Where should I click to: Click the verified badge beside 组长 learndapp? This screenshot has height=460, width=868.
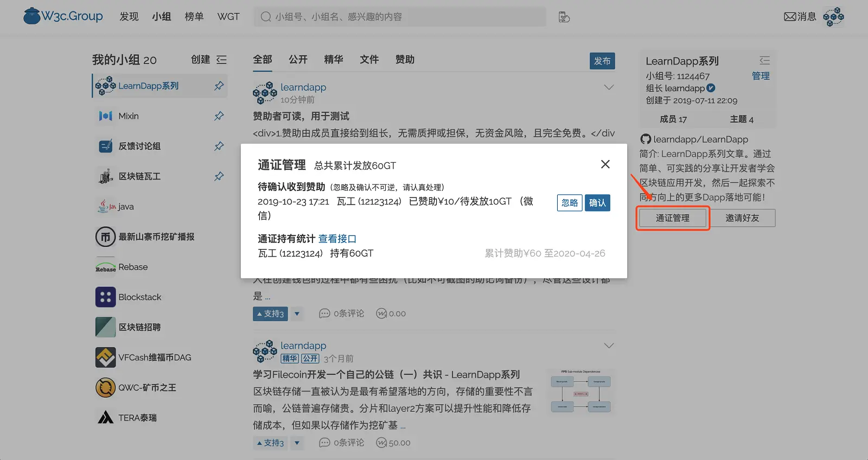[x=711, y=88]
